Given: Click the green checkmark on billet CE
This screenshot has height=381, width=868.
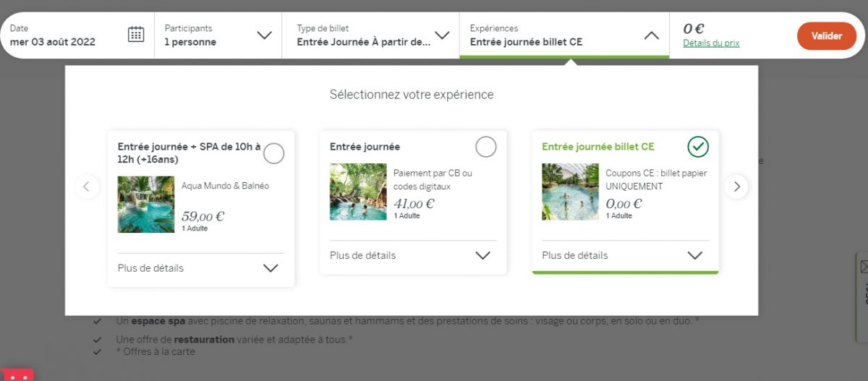Looking at the screenshot, I should coord(697,147).
